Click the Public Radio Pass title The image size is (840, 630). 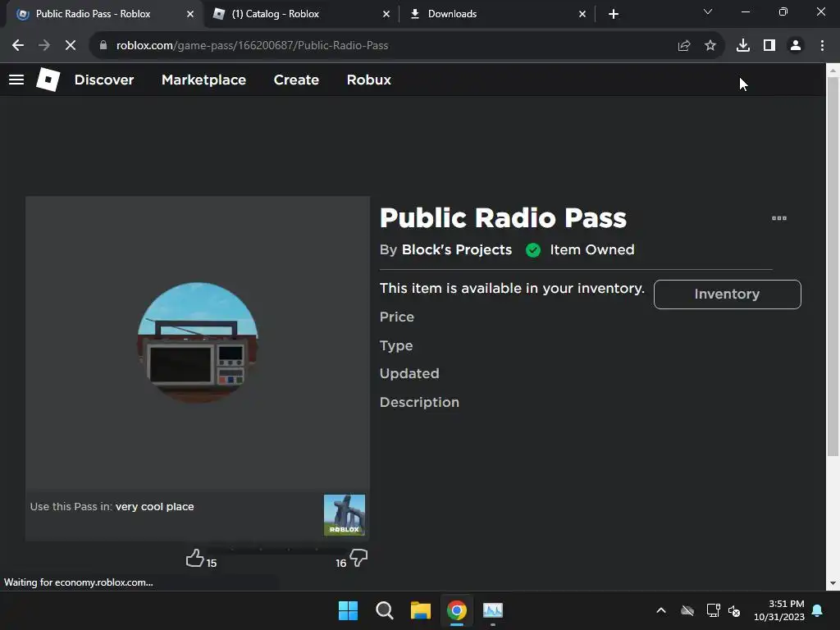(x=503, y=218)
